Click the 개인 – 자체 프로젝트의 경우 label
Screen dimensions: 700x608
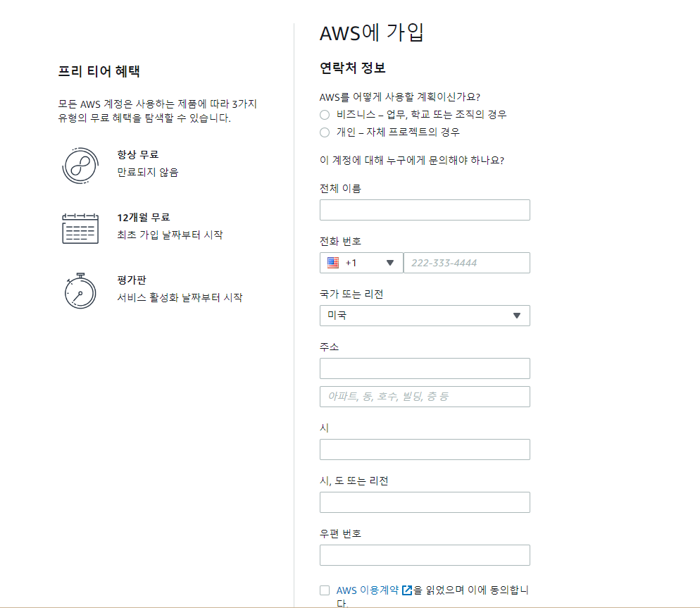point(398,132)
